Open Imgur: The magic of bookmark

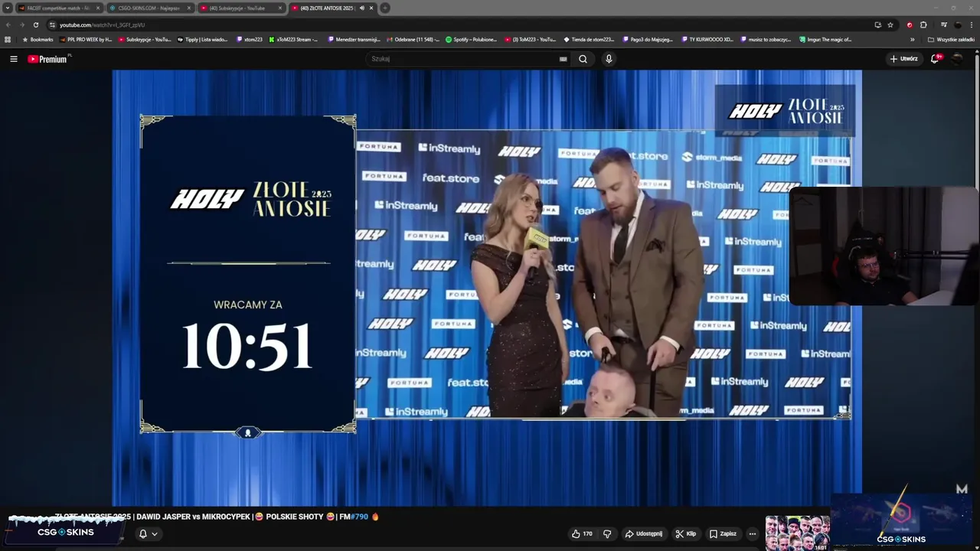pyautogui.click(x=825, y=39)
